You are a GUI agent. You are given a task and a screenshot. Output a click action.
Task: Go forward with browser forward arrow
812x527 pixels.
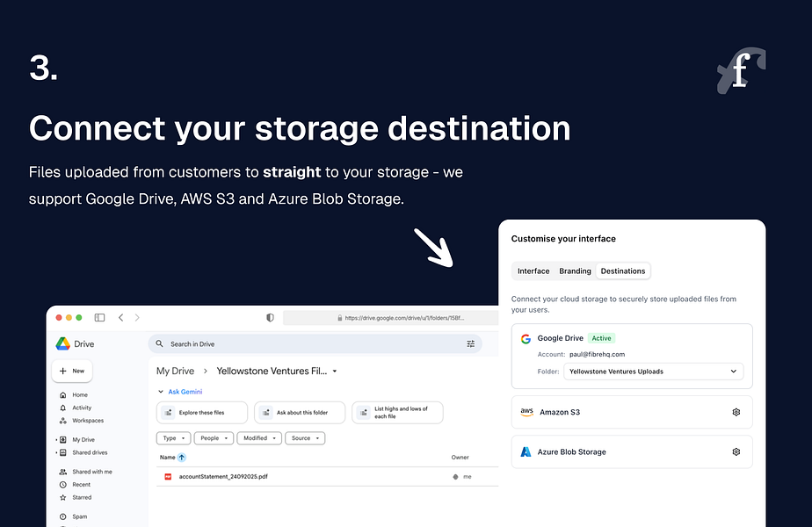click(x=137, y=317)
